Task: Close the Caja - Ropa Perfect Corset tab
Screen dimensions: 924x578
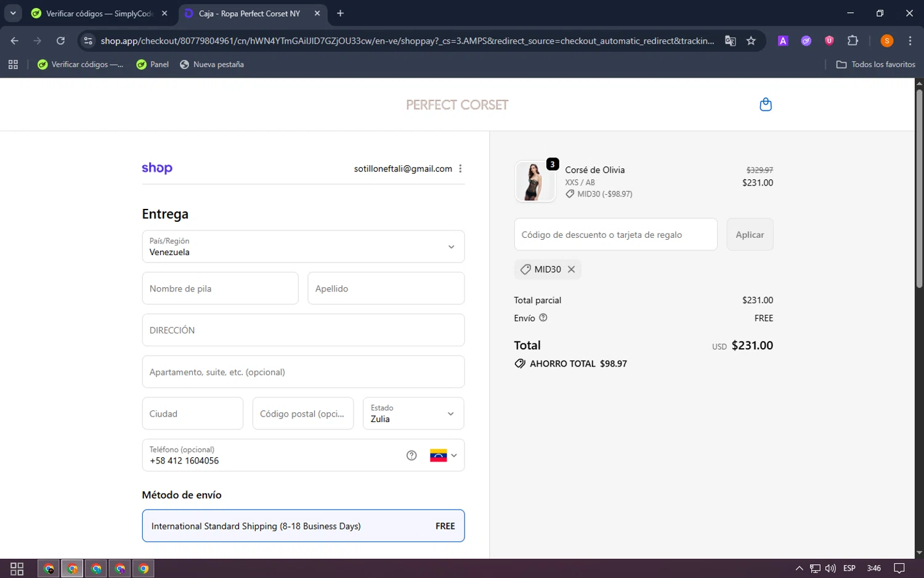Action: pos(317,13)
